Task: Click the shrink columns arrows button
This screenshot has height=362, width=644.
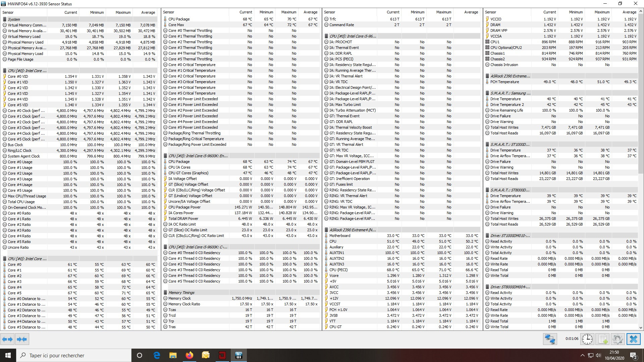Action: point(22,339)
